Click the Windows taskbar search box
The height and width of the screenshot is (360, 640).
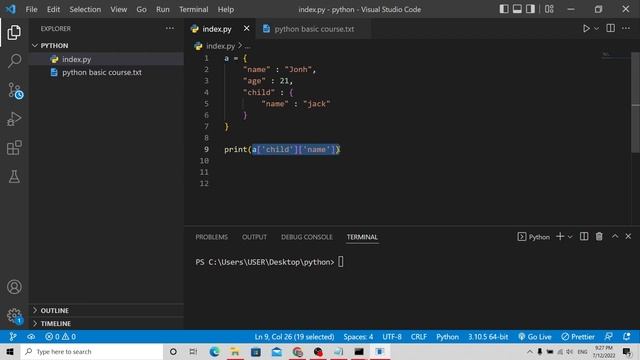click(x=92, y=351)
